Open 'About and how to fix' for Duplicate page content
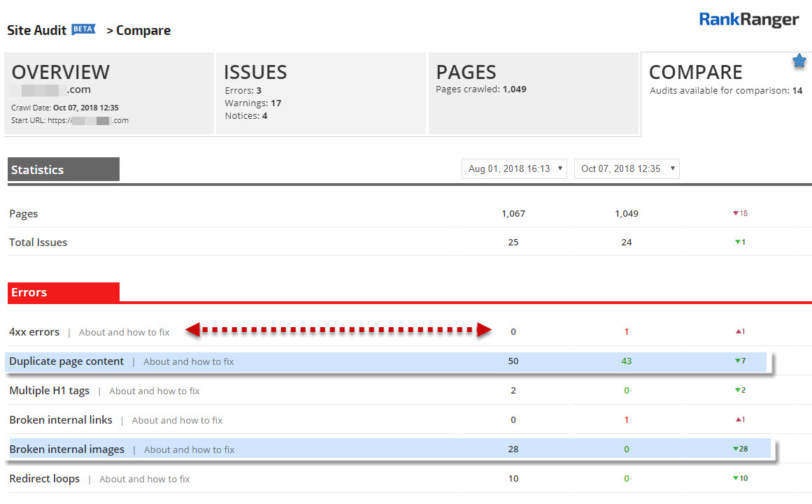Viewport: 812px width, 504px height. tap(188, 362)
